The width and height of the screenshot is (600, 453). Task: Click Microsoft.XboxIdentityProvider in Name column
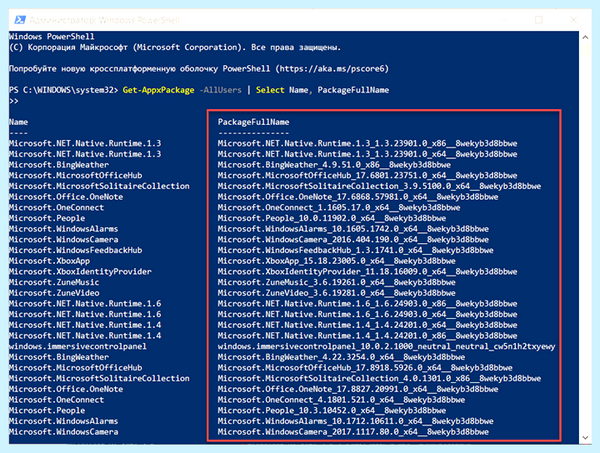[x=80, y=272]
